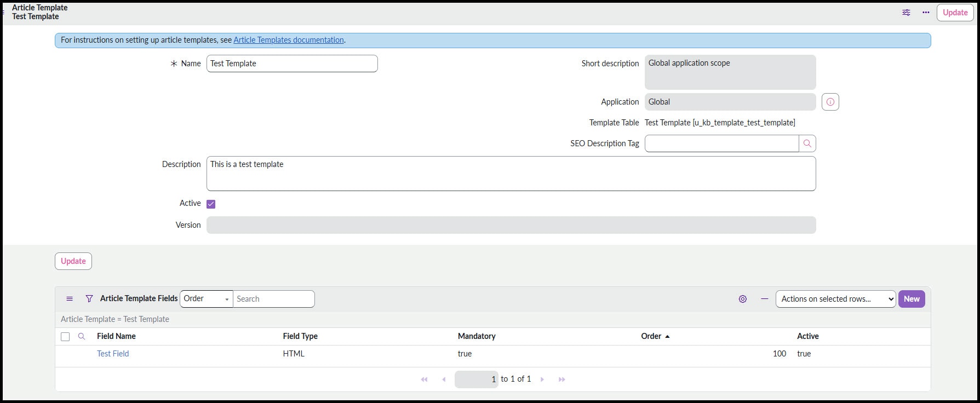The image size is (980, 403).
Task: Show Application info icon next to Global
Action: [830, 102]
